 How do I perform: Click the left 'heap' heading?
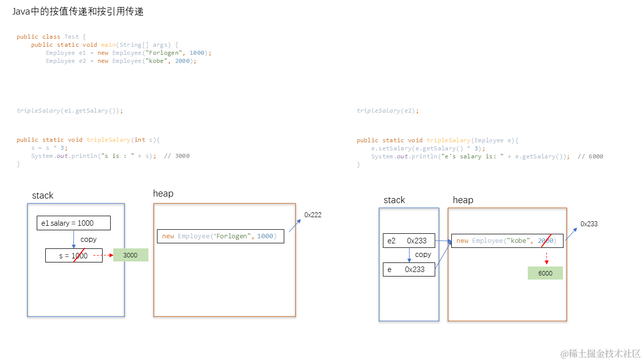(164, 194)
